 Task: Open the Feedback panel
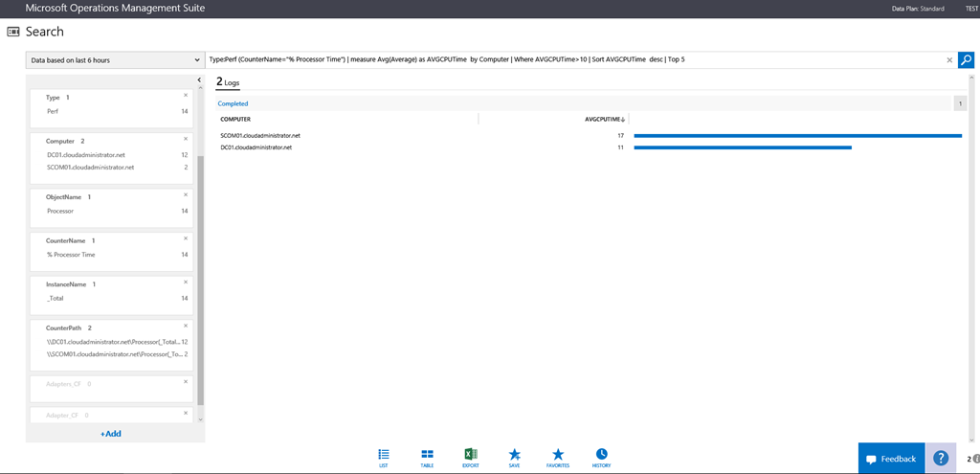pyautogui.click(x=891, y=459)
